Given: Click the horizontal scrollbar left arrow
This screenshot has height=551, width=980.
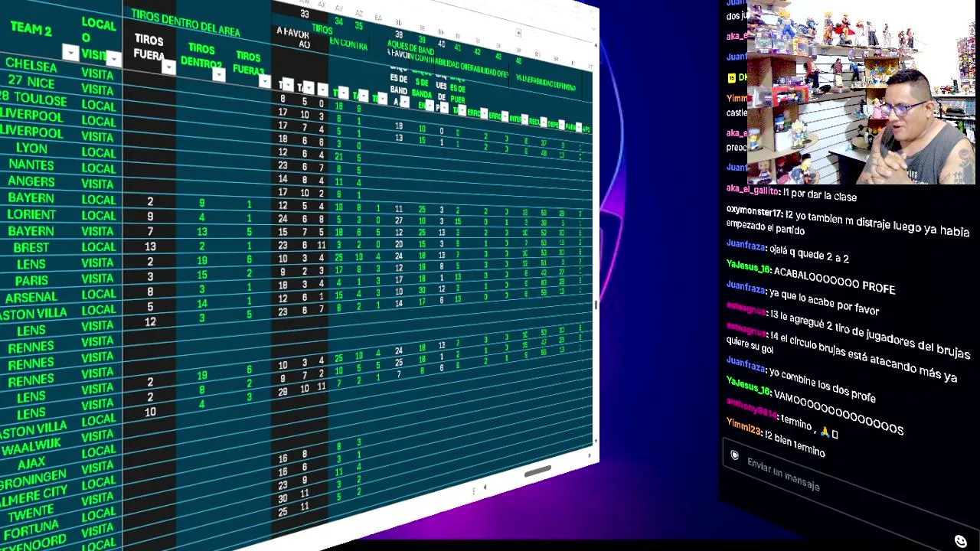Looking at the screenshot, I should (x=485, y=487).
